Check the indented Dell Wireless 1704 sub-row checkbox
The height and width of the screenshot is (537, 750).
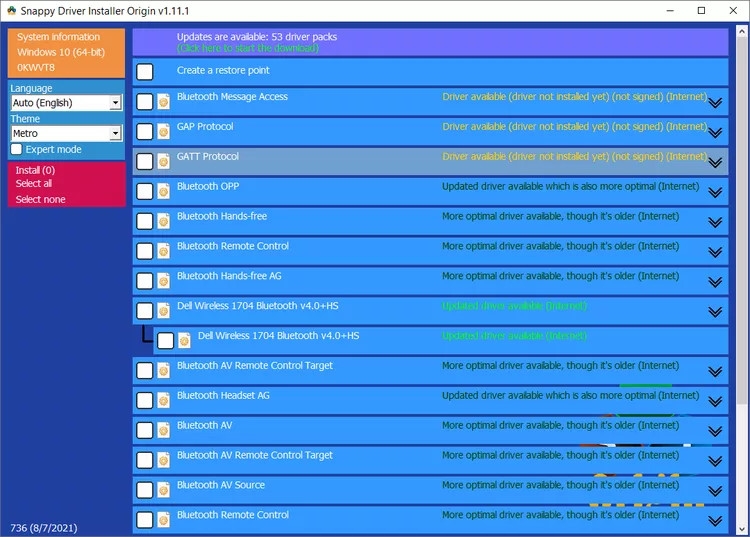tap(165, 340)
